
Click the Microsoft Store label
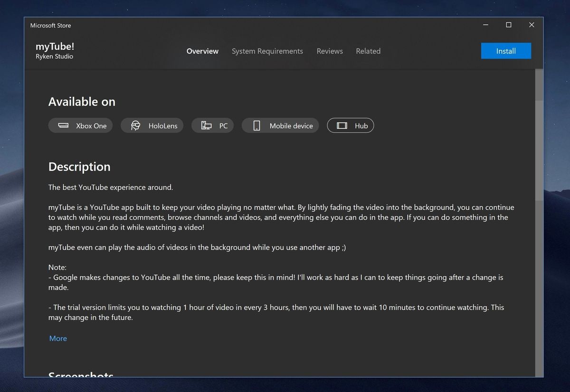pos(51,25)
